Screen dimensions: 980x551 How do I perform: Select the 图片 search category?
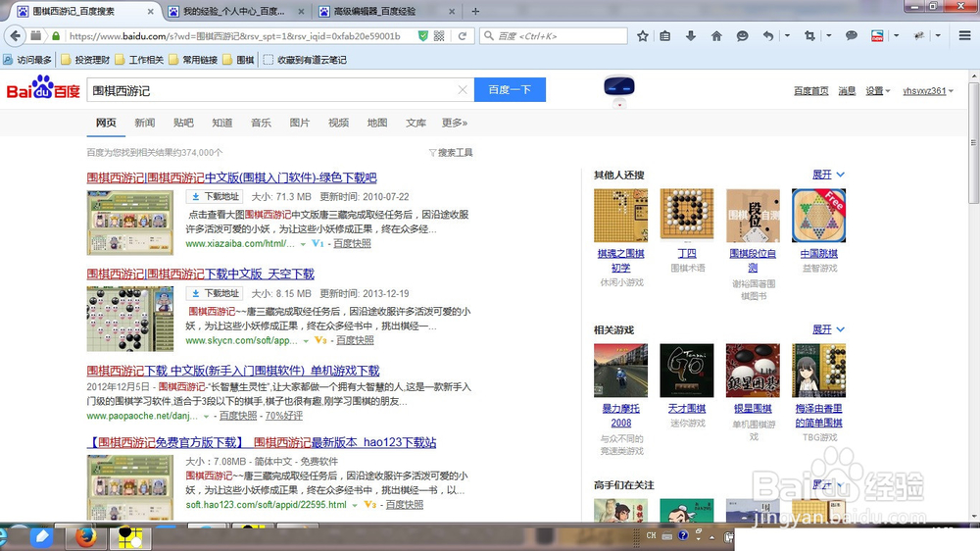pos(299,123)
